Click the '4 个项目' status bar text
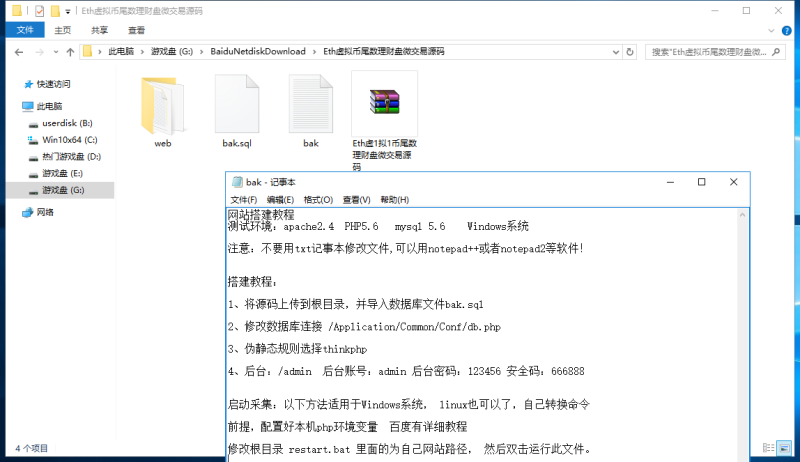 coord(31,448)
